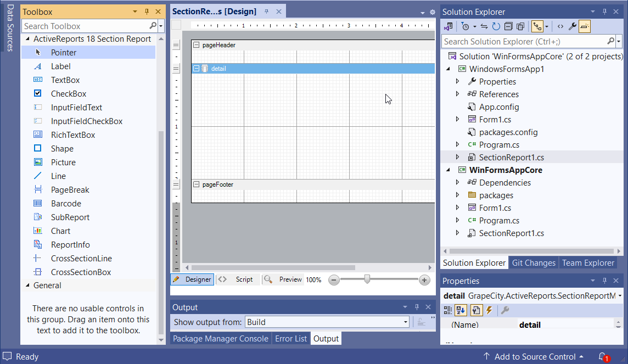Open the Data Sources side tab
Viewport: 628px width, 364px height.
(x=10, y=28)
